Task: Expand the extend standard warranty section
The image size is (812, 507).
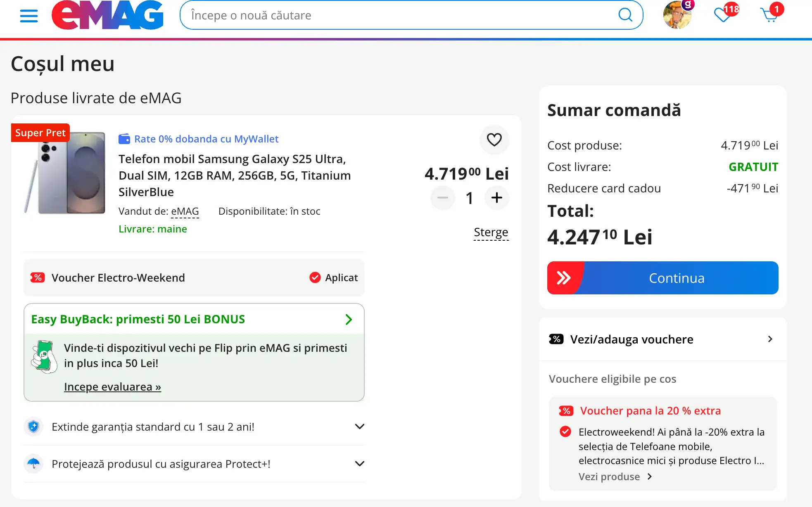Action: click(359, 426)
